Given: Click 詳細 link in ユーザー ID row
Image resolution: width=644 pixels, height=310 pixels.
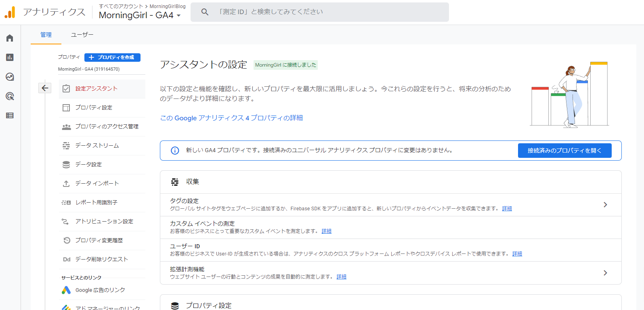Looking at the screenshot, I should click(517, 254).
